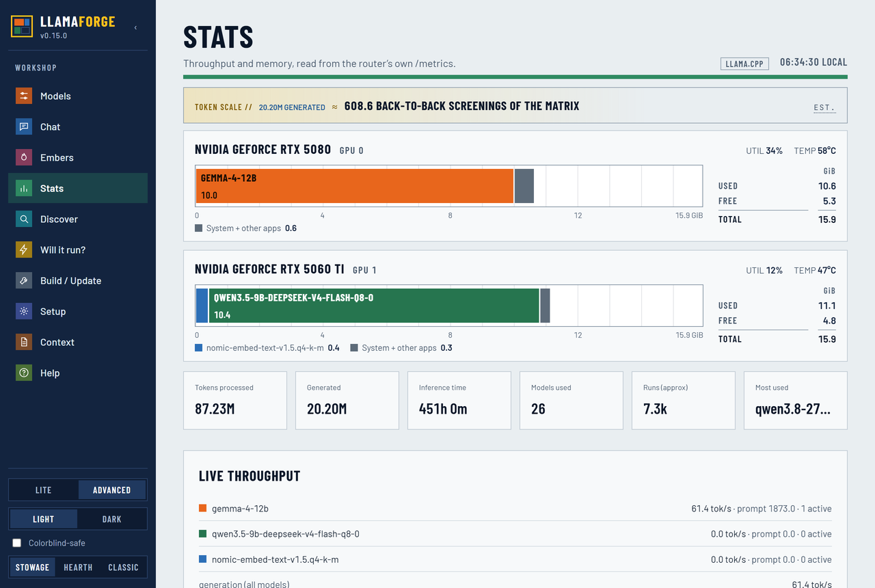Viewport: 875px width, 588px height.
Task: Go to the Chat section
Action: coord(78,126)
